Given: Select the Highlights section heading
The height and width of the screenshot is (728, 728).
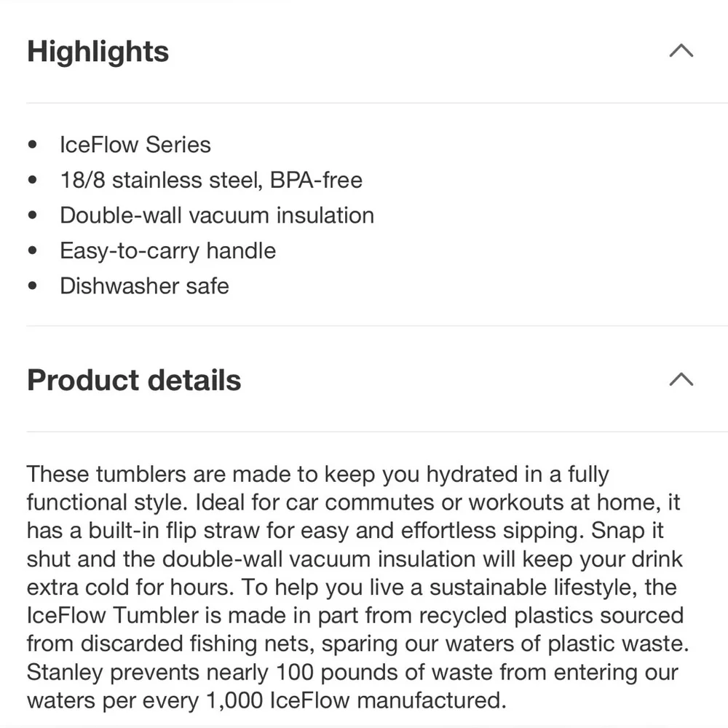Looking at the screenshot, I should click(x=98, y=51).
